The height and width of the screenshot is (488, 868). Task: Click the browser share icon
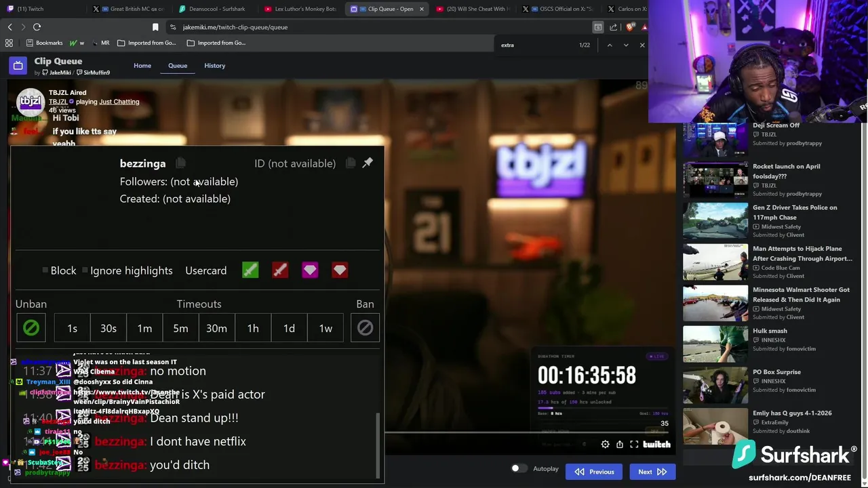(x=614, y=27)
